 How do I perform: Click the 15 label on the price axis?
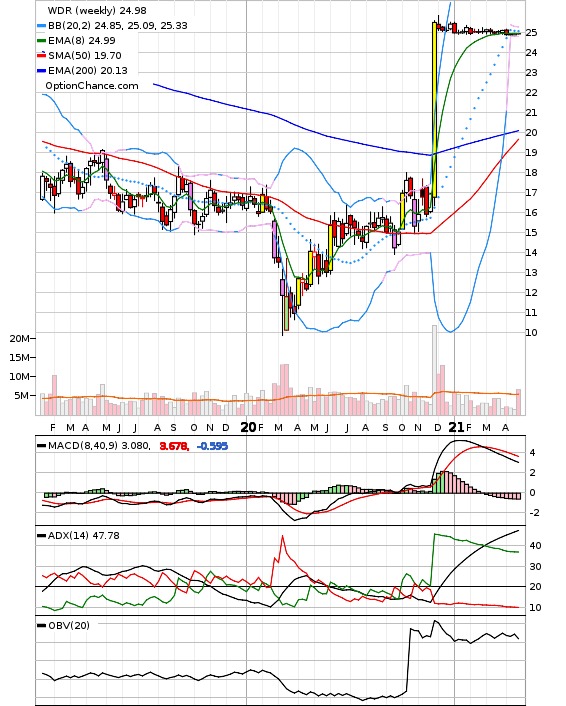coord(531,233)
